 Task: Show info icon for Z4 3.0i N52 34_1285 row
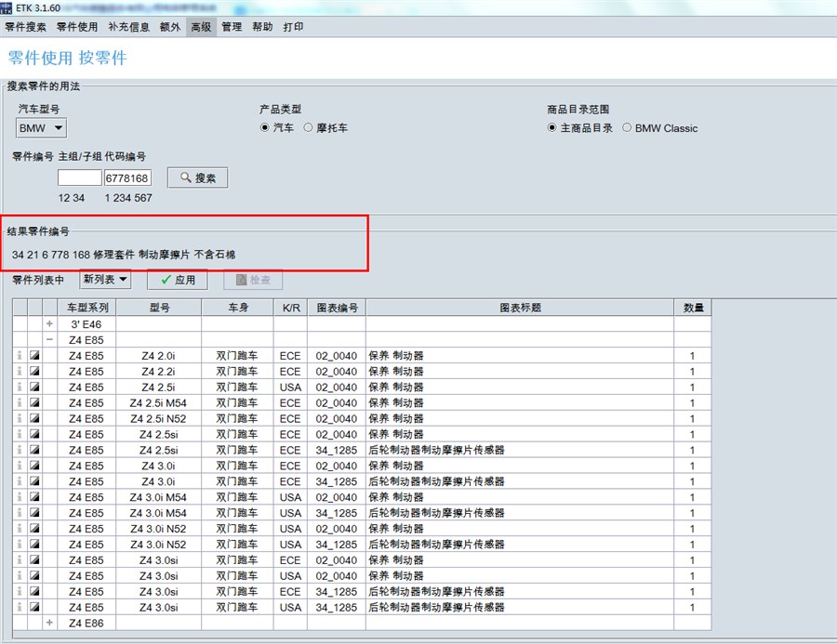20,545
